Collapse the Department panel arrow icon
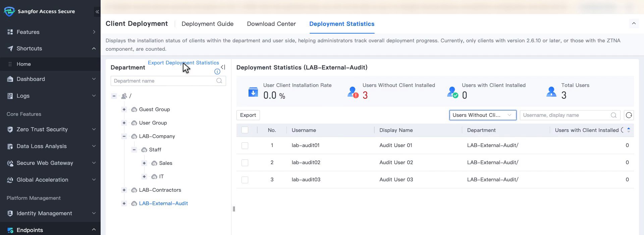The width and height of the screenshot is (644, 235). (x=223, y=67)
